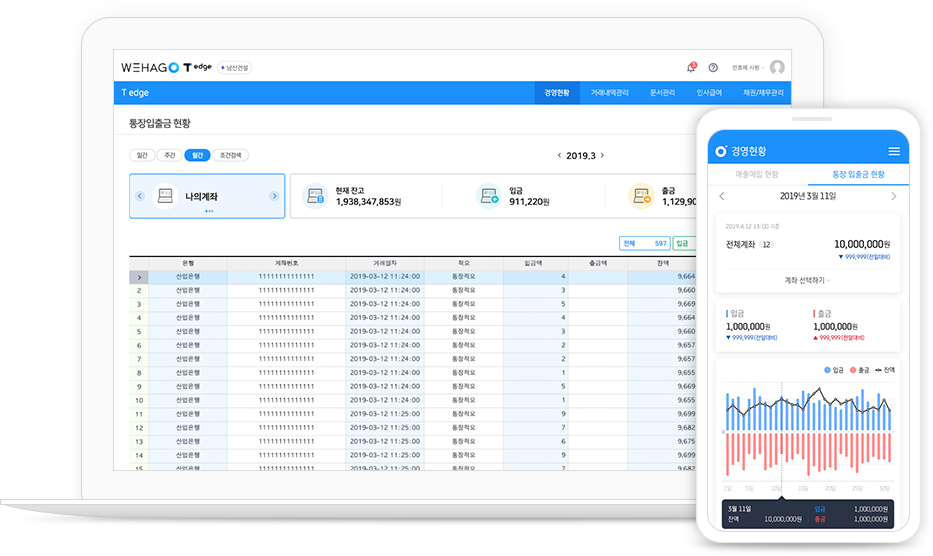933x556 pixels.
Task: Open the 문서관리 menu
Action: pyautogui.click(x=662, y=92)
